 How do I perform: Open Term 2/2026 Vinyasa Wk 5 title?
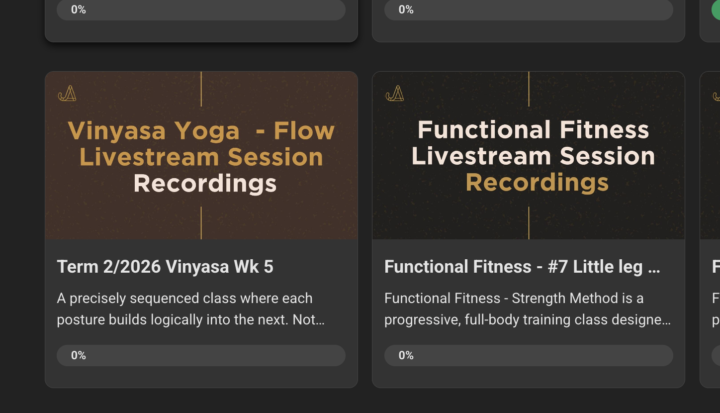coord(165,267)
